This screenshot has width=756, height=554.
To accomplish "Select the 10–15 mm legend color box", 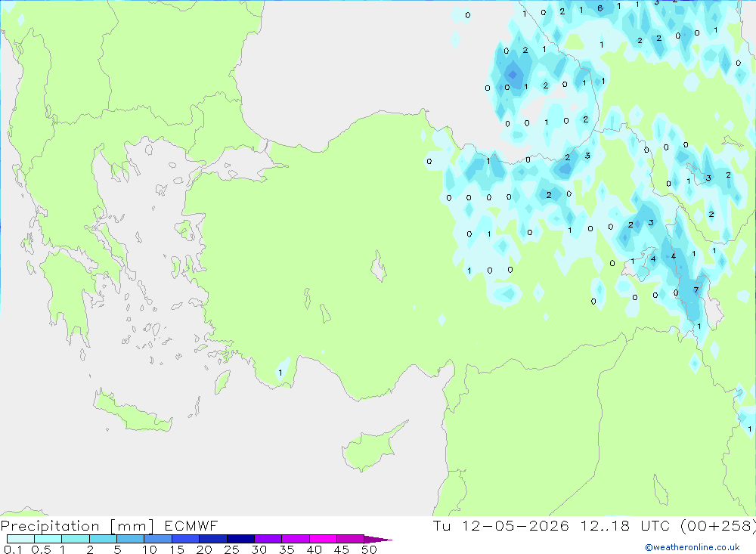I will (x=158, y=539).
